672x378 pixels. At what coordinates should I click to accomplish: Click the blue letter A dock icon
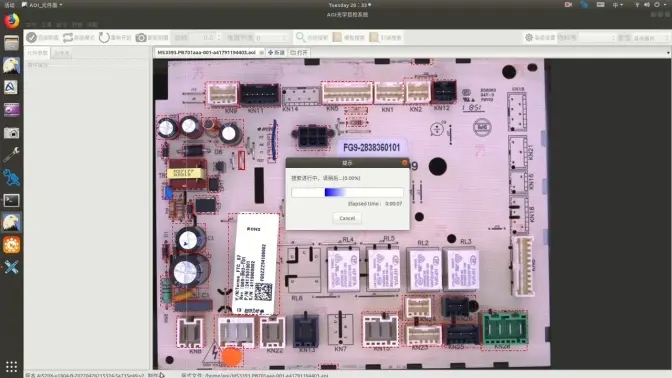pyautogui.click(x=12, y=87)
